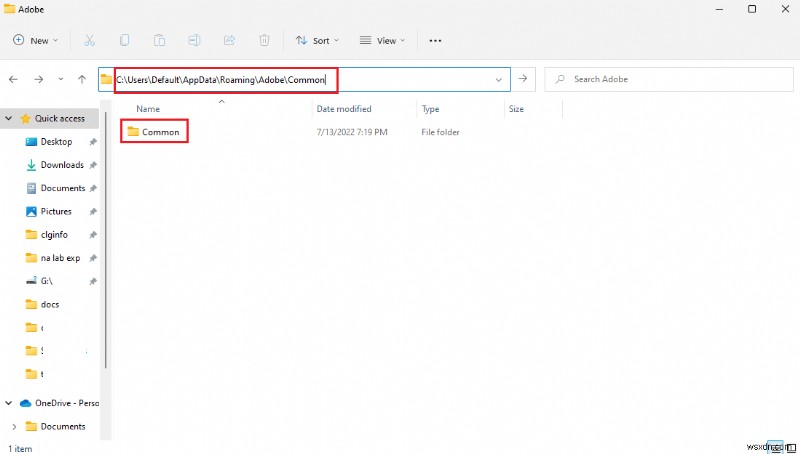Go back with the left arrow

pos(13,79)
